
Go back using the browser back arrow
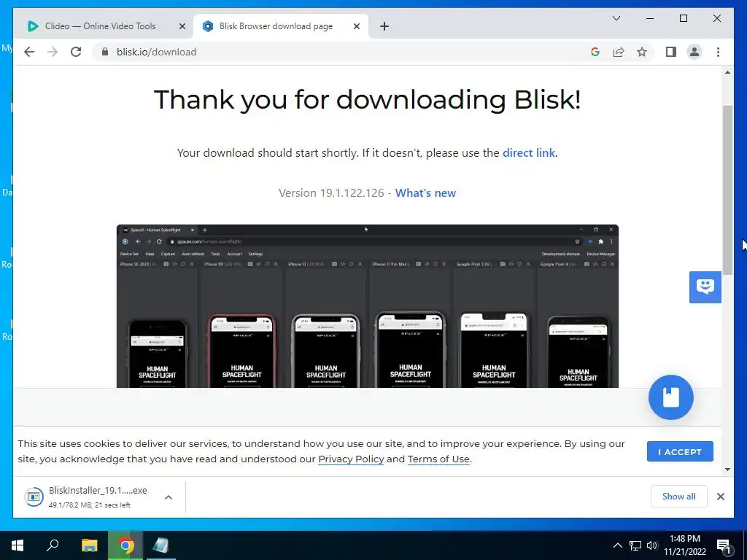coord(29,52)
